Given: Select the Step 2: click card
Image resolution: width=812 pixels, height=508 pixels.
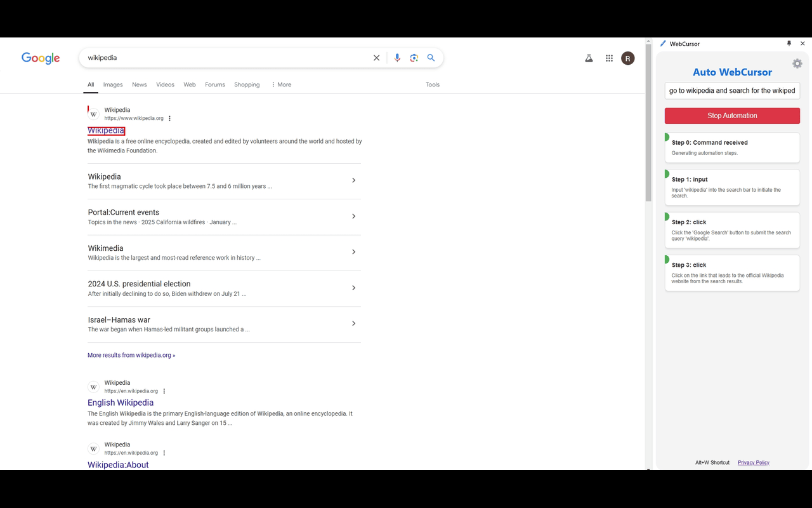Looking at the screenshot, I should 732,230.
